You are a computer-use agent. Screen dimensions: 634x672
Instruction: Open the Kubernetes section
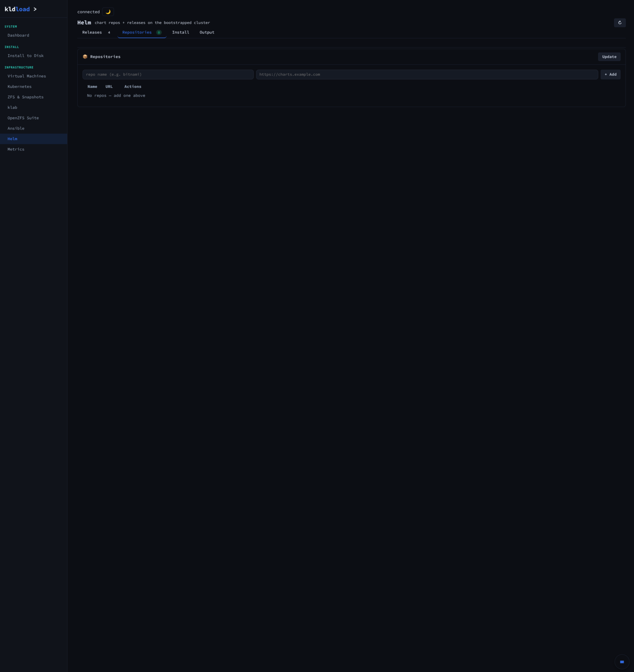click(x=34, y=87)
